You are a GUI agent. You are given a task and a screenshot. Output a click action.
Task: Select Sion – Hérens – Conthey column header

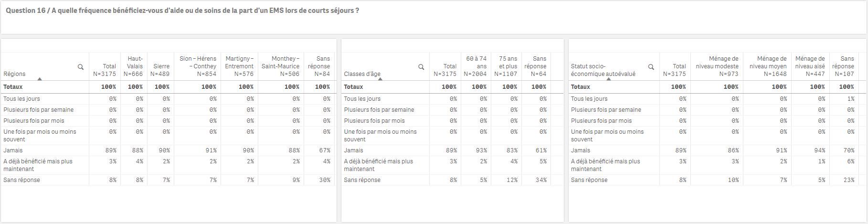coord(197,66)
